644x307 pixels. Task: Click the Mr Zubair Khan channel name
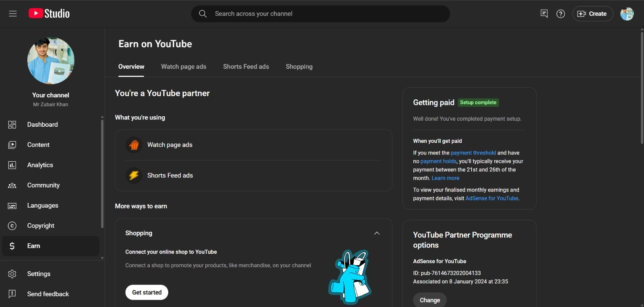click(51, 105)
